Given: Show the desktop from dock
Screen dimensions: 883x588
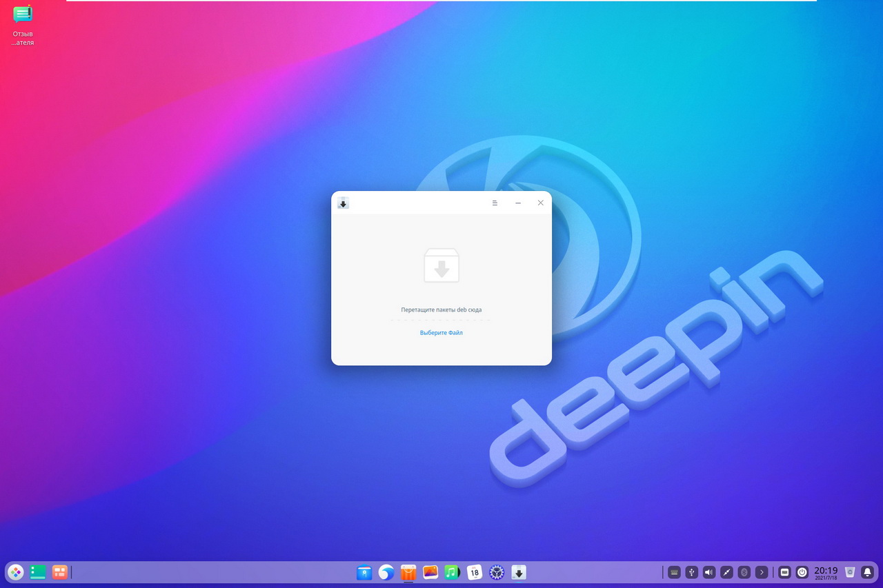Looking at the screenshot, I should click(x=38, y=572).
